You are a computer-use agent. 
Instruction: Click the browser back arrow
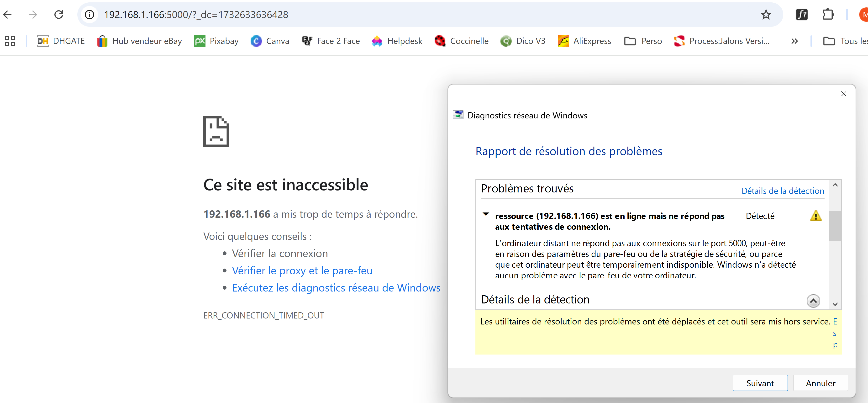pos(7,15)
